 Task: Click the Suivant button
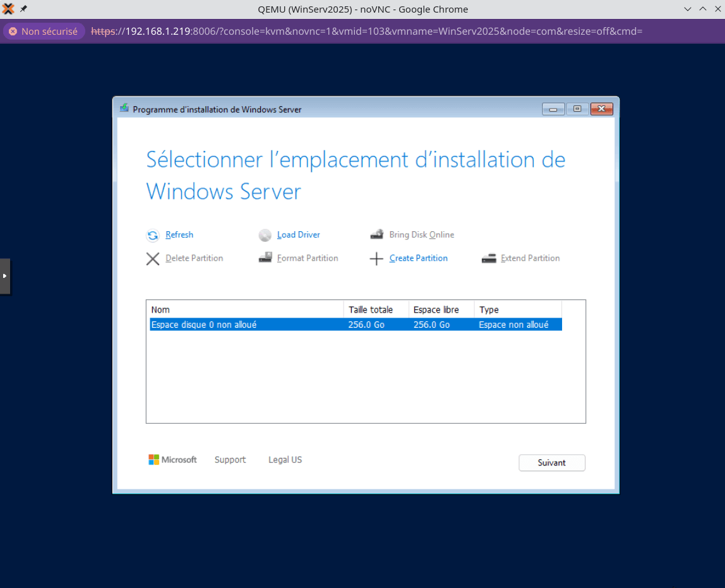pyautogui.click(x=552, y=463)
